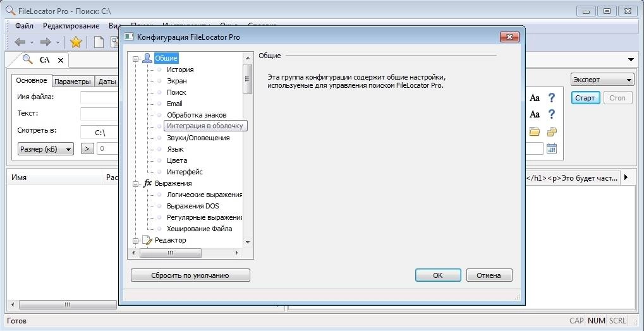Select Язык in the tree
This screenshot has width=644, height=331.
click(175, 149)
